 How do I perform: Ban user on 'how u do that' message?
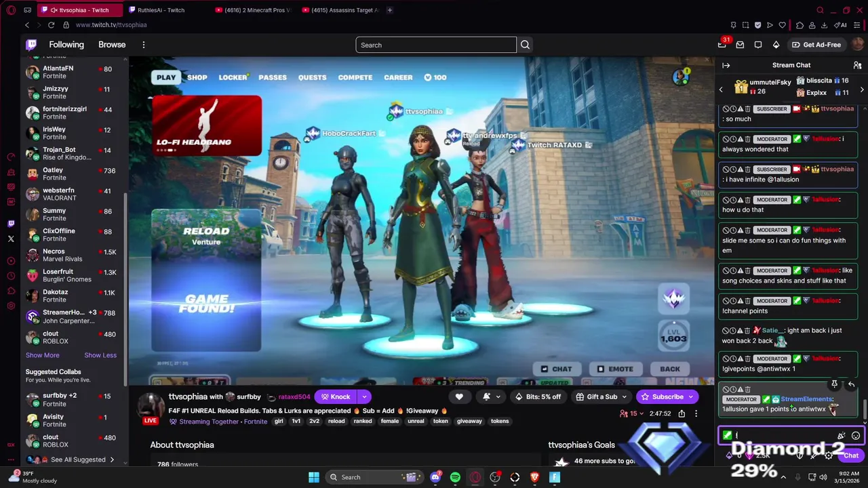click(726, 200)
